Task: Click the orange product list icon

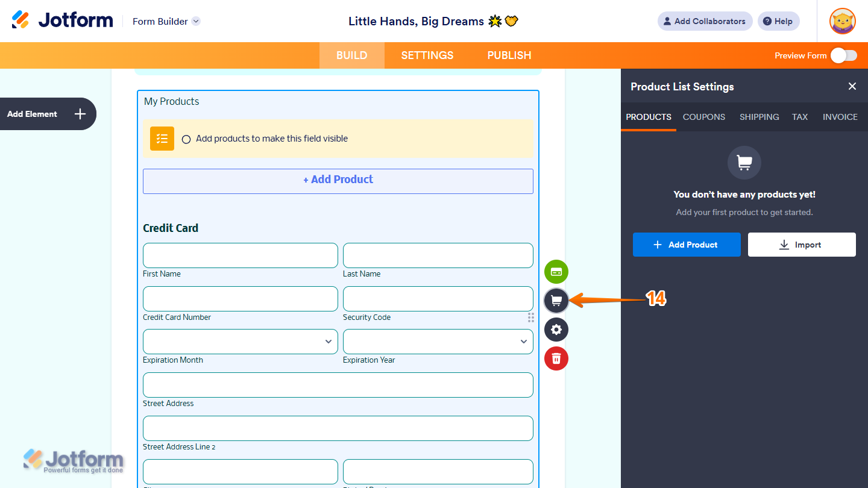Action: click(162, 139)
